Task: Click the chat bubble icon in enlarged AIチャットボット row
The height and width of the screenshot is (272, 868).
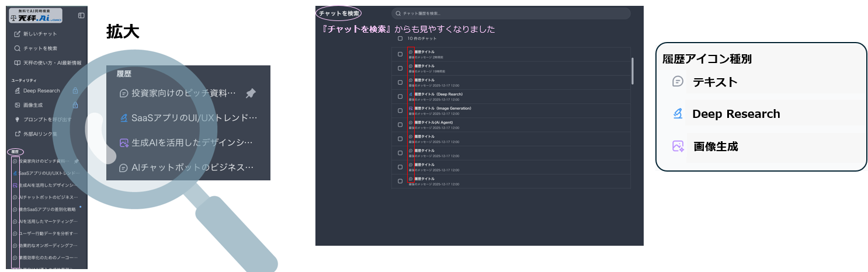Action: [124, 168]
